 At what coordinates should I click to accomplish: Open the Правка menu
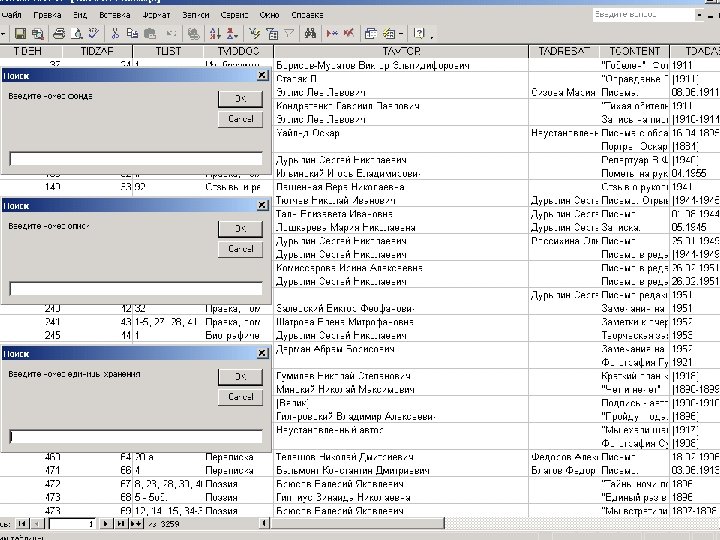pos(47,15)
